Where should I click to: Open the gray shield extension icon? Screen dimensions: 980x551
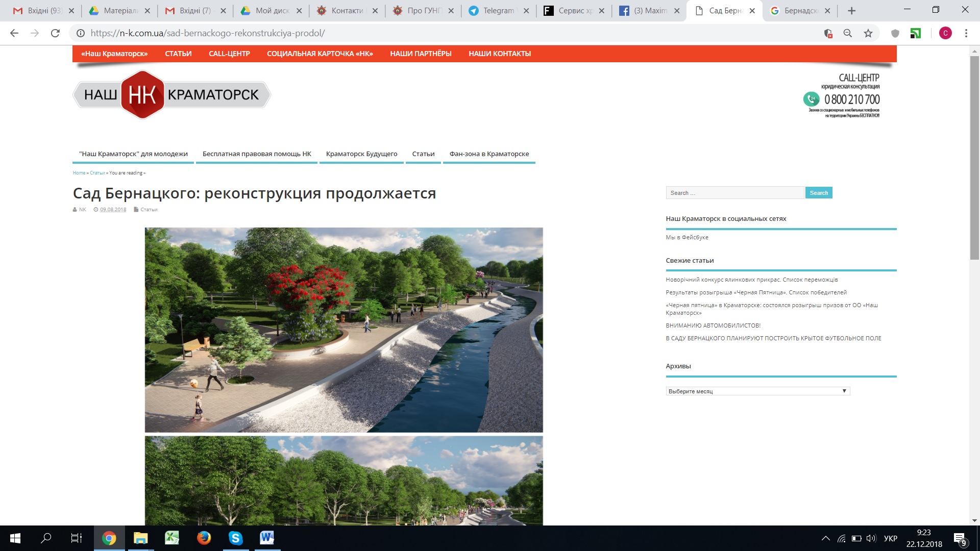pos(895,33)
